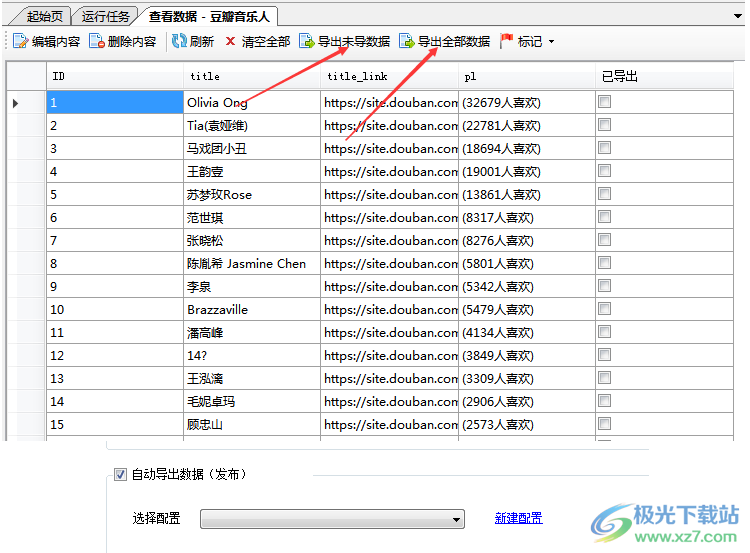The width and height of the screenshot is (750, 553).
Task: Select the ID cell 8
Action: click(115, 263)
